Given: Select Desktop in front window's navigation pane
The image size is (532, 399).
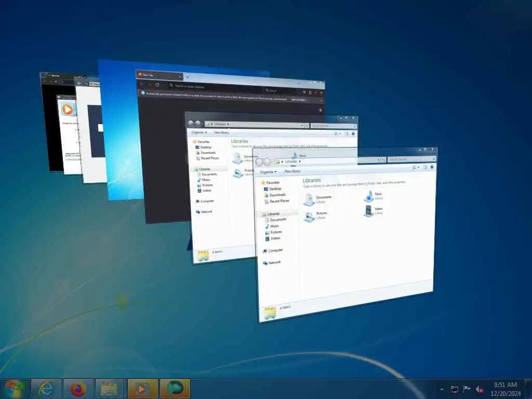Looking at the screenshot, I should pyautogui.click(x=272, y=189).
